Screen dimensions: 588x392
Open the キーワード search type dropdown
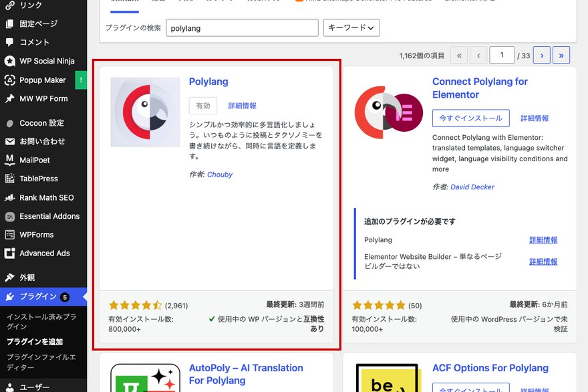point(351,28)
